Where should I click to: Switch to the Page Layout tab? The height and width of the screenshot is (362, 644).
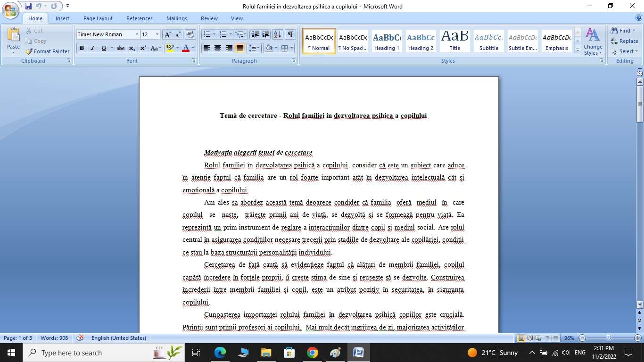pyautogui.click(x=98, y=18)
